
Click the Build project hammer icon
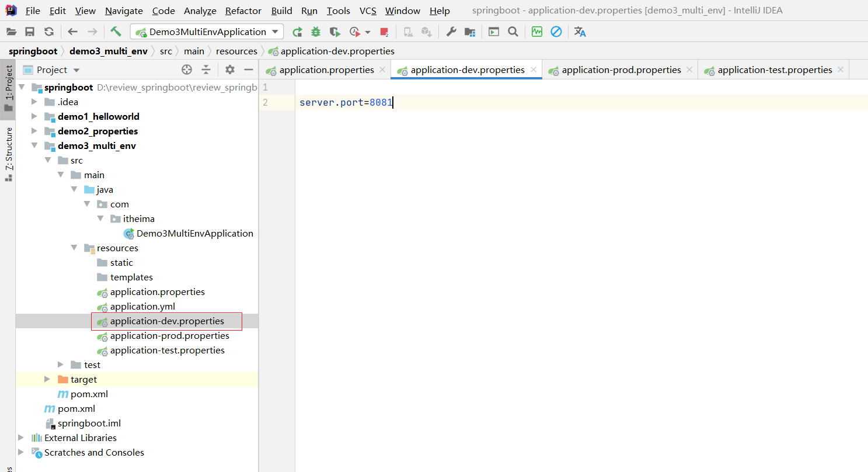(116, 32)
